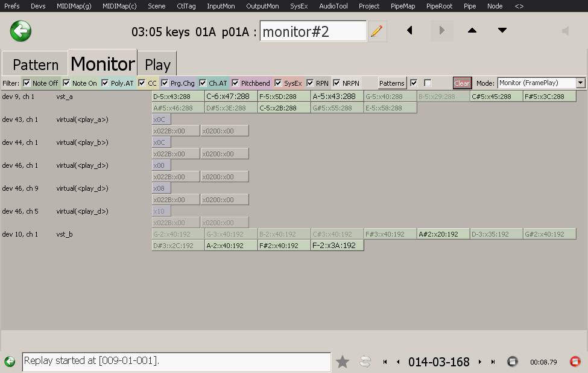Image resolution: width=588 pixels, height=373 pixels.
Task: Click the down triangle arrow in header
Action: click(502, 31)
